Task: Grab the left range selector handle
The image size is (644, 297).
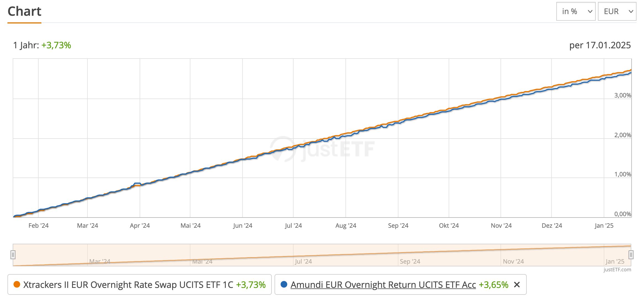Action: click(13, 254)
